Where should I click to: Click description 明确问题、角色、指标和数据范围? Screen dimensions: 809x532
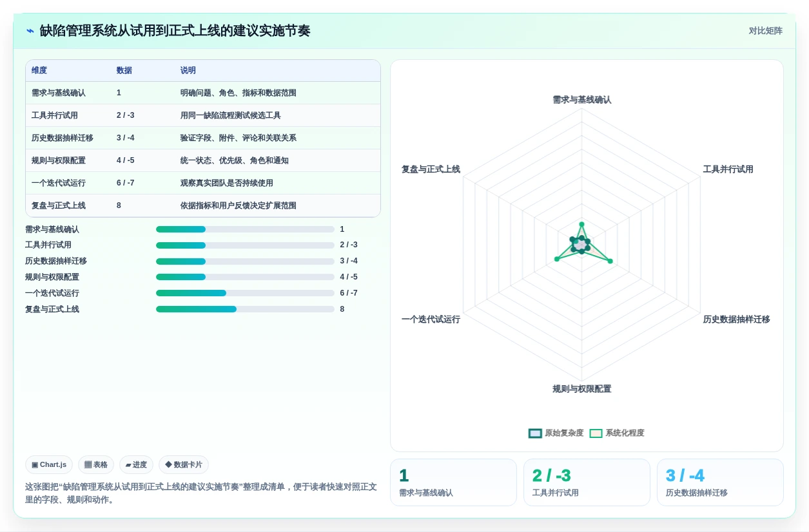[239, 93]
